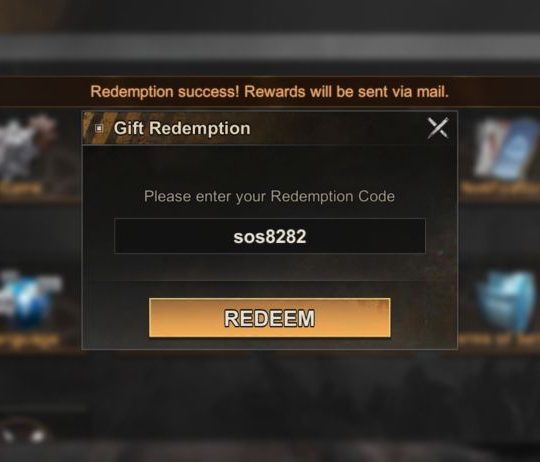
Task: Click the 'Please enter your Redemption Code' prompt
Action: (269, 197)
